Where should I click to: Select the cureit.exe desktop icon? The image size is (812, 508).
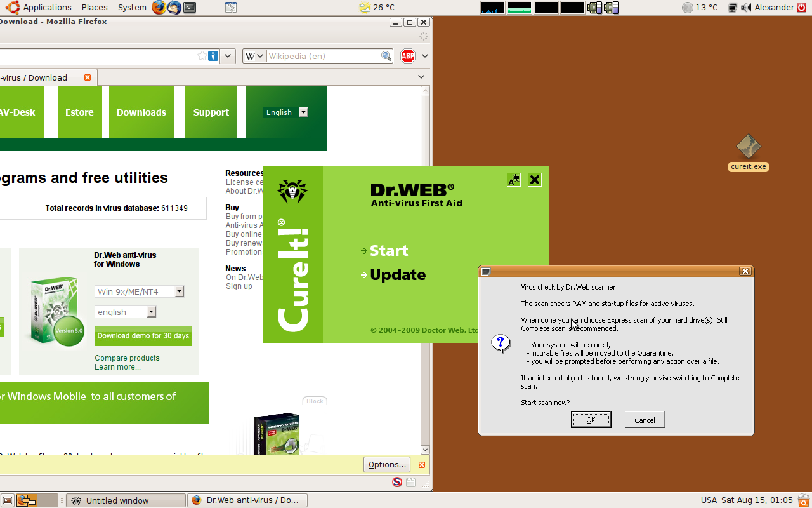[749, 153]
